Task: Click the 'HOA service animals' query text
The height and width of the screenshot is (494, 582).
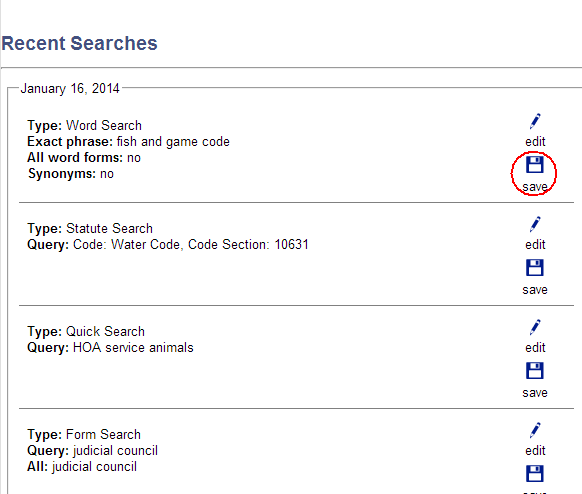Action: pos(133,347)
